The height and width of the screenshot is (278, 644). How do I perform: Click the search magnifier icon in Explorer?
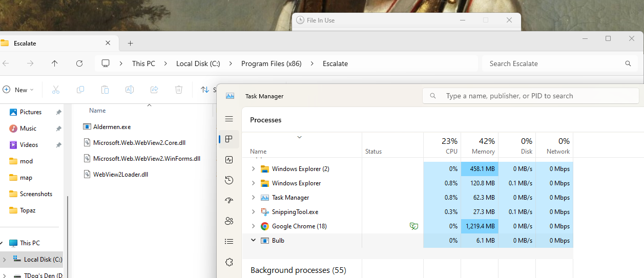coord(628,63)
